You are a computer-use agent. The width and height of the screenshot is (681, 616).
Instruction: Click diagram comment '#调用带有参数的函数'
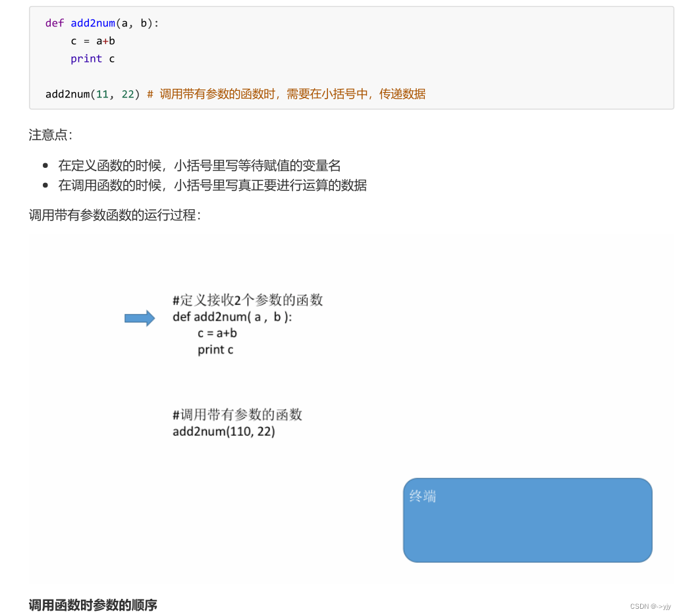(x=237, y=415)
